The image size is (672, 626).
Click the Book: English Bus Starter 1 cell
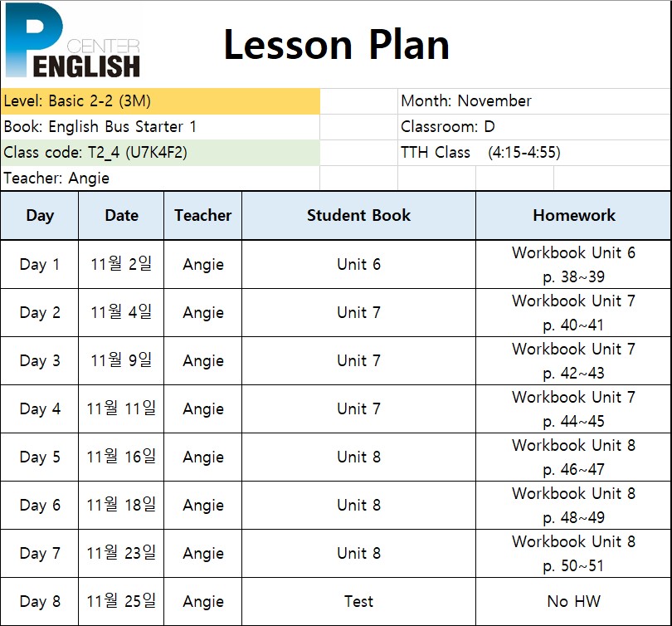pos(160,127)
